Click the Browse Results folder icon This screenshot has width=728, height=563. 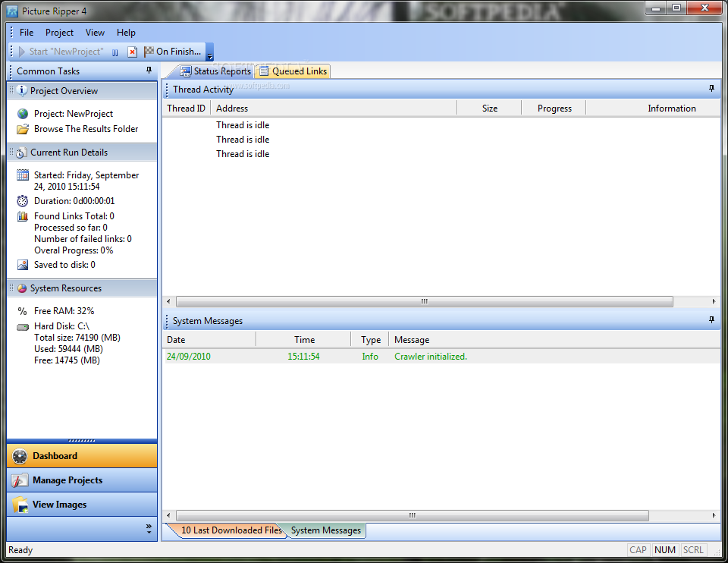pos(23,129)
